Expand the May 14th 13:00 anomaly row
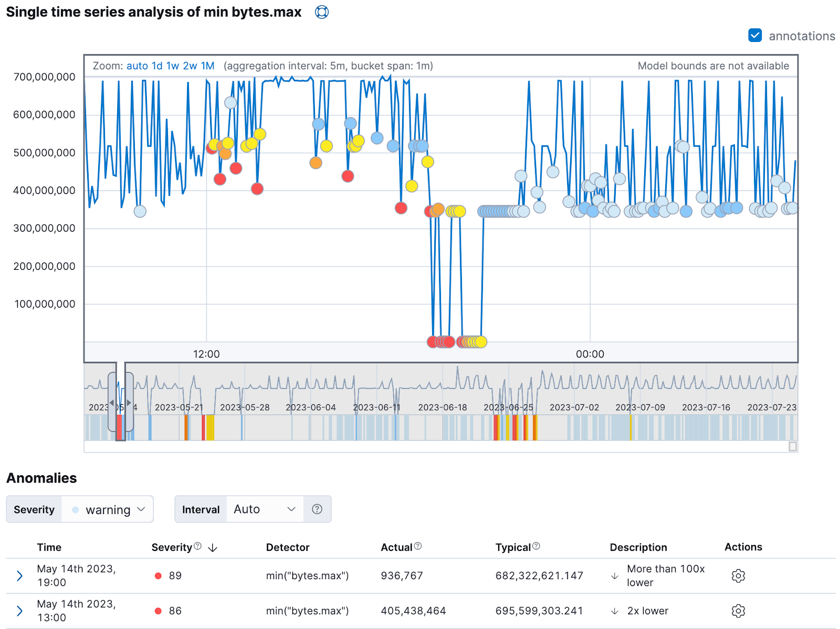The image size is (840, 629). 20,611
